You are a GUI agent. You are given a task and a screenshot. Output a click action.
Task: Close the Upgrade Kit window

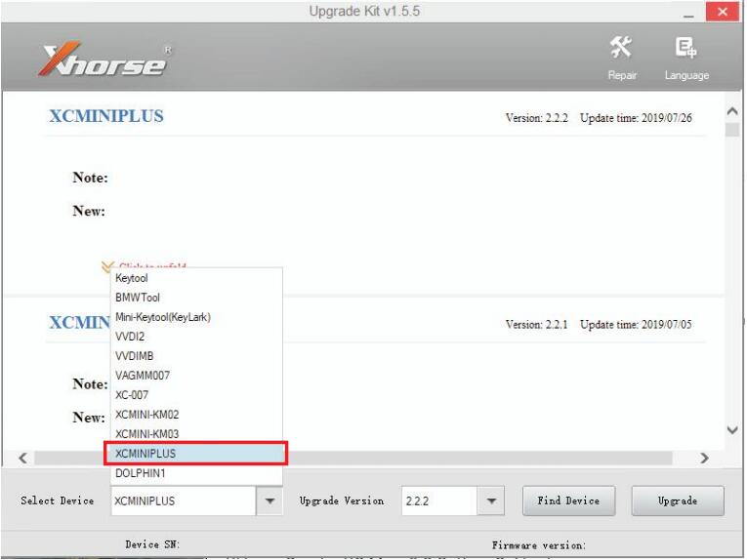click(723, 11)
